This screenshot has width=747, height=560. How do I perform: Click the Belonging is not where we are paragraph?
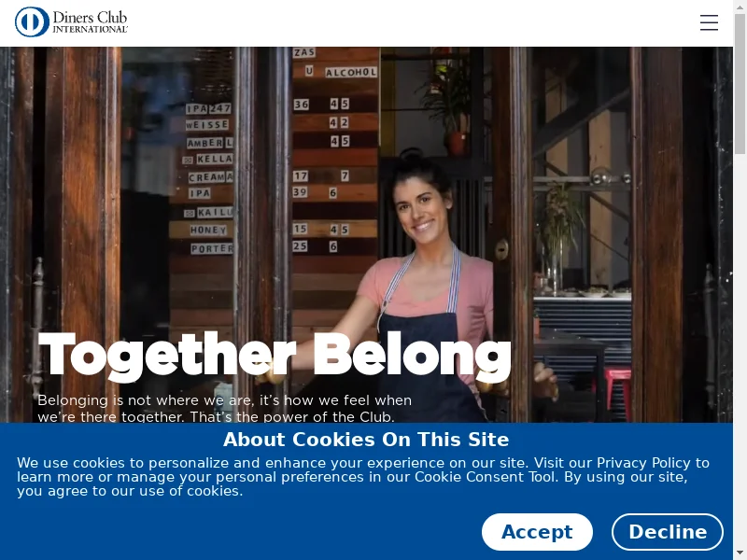click(224, 408)
